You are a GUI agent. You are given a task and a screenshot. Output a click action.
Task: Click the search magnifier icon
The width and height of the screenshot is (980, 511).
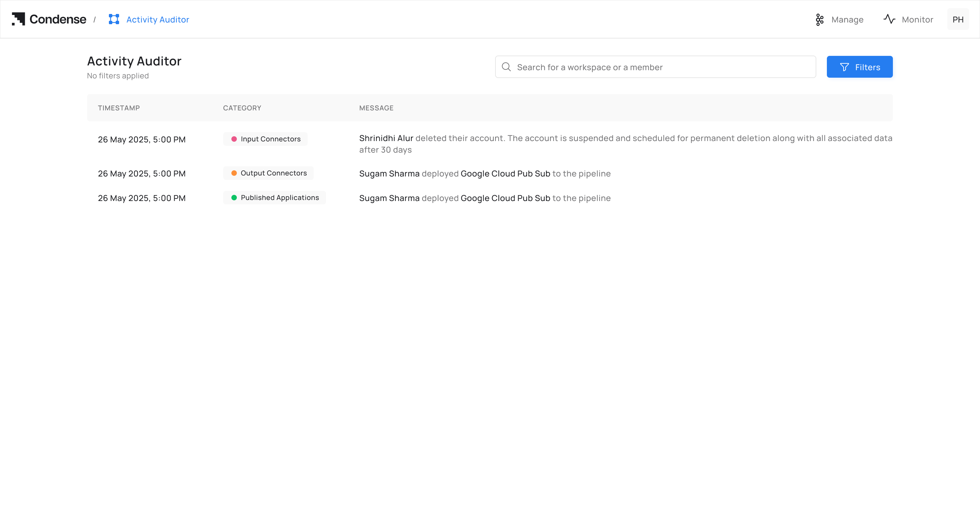(506, 67)
